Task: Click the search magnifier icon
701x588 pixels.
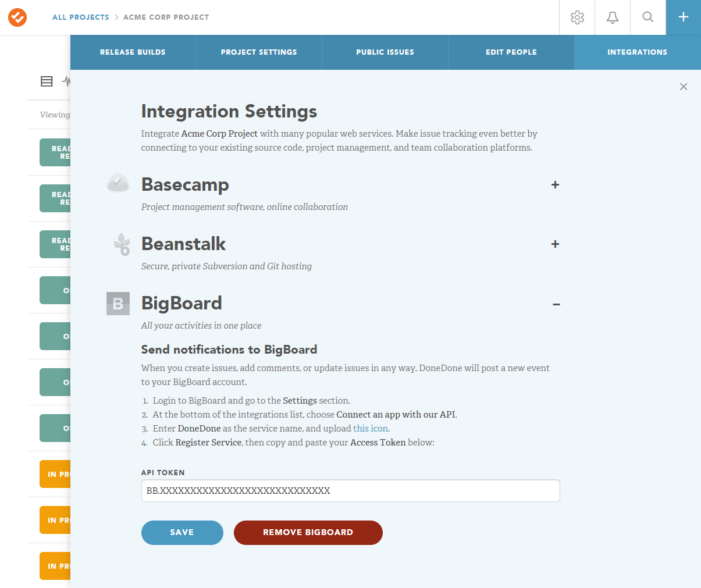Action: (x=647, y=17)
